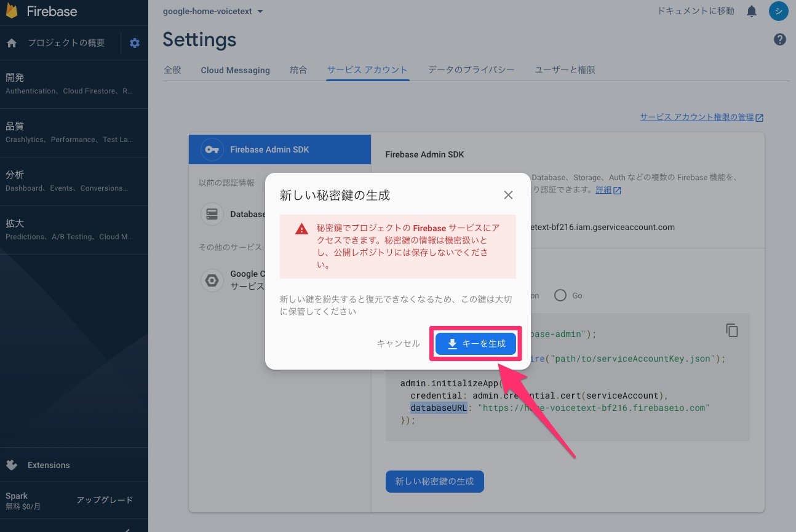
Task: Open project settings gear icon
Action: [x=135, y=43]
